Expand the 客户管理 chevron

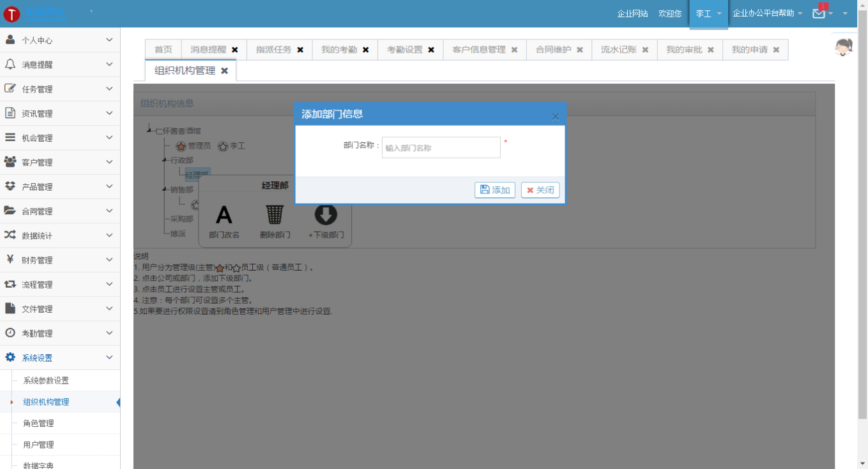click(109, 162)
